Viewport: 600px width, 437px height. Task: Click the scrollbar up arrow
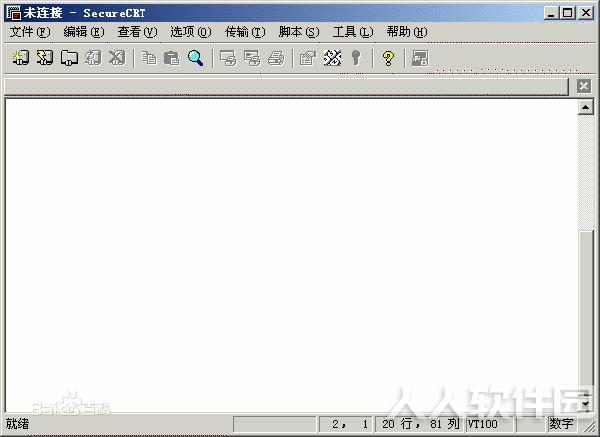pyautogui.click(x=585, y=107)
